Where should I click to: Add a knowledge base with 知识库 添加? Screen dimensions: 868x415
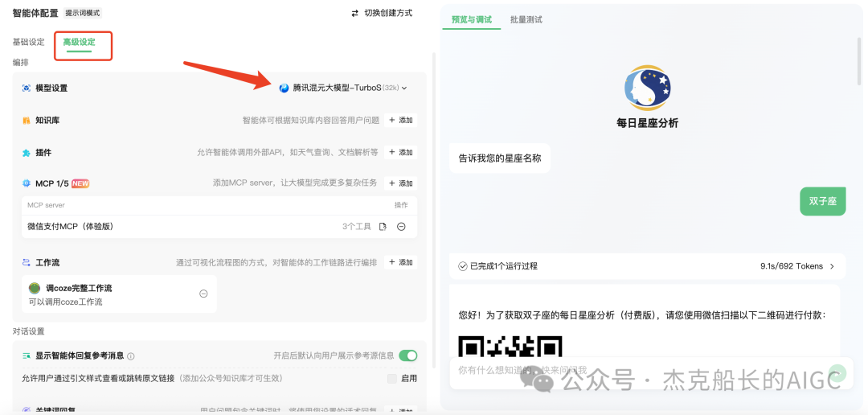(401, 120)
